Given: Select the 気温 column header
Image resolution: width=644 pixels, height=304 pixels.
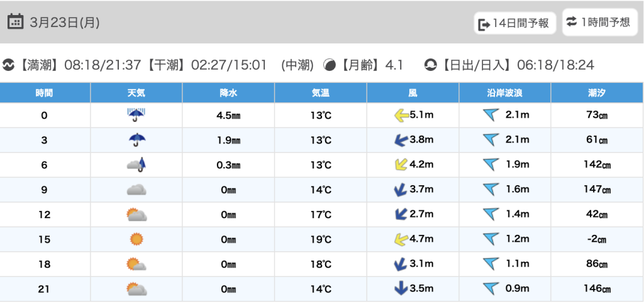Looking at the screenshot, I should [321, 93].
